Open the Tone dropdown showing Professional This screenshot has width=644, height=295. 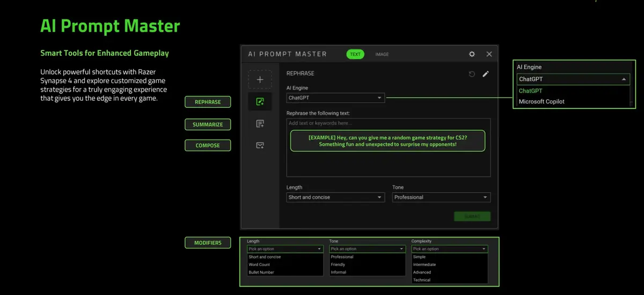[x=441, y=197]
